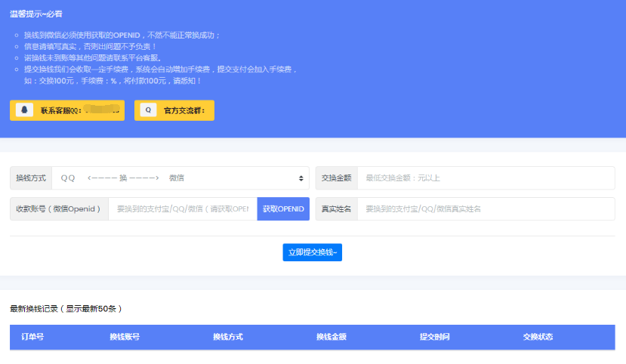Click the QQ penguin icon on contact button
Image resolution: width=626 pixels, height=364 pixels.
[x=24, y=110]
